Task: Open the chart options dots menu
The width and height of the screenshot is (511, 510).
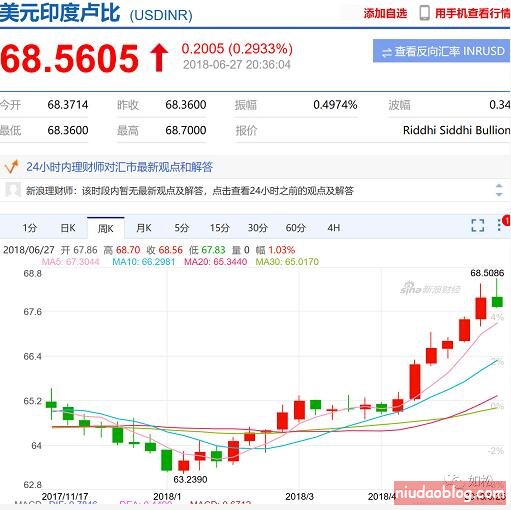Action: coord(499,225)
